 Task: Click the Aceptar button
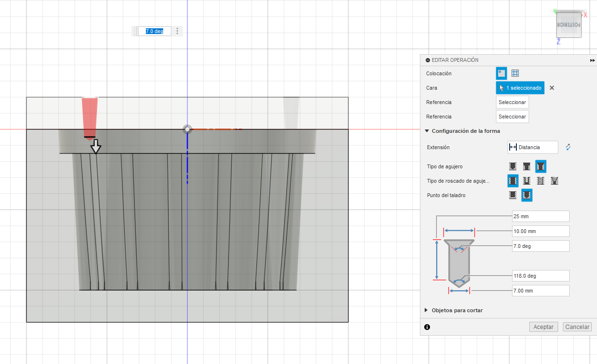[x=544, y=327]
